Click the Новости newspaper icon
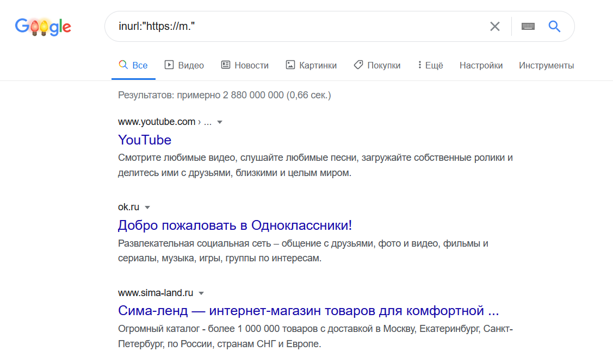613x364 pixels. 226,65
